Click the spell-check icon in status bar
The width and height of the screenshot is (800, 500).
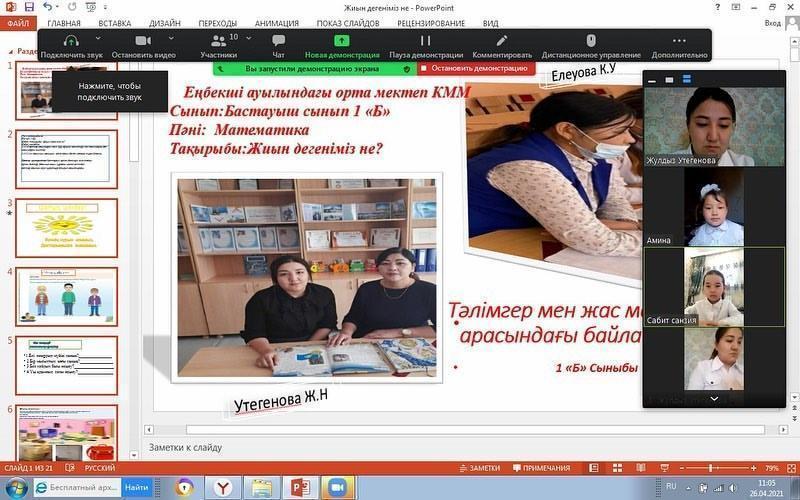(x=70, y=468)
